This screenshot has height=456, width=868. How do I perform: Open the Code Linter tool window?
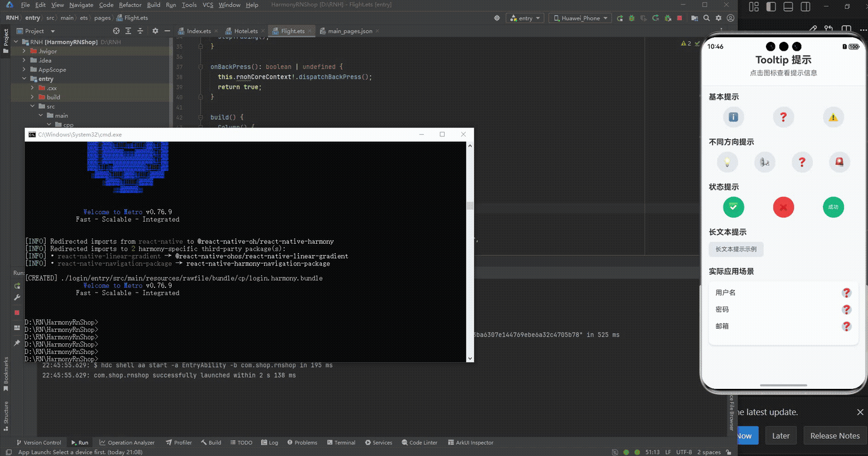pos(419,443)
